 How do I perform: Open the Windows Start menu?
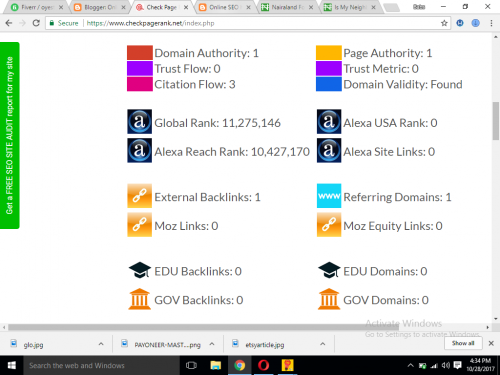12,365
